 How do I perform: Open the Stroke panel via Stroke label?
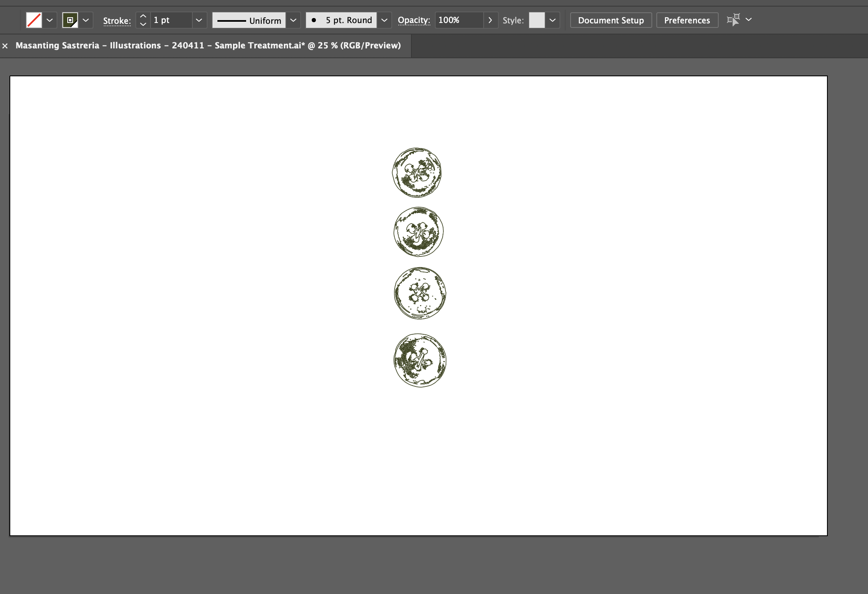coord(116,20)
